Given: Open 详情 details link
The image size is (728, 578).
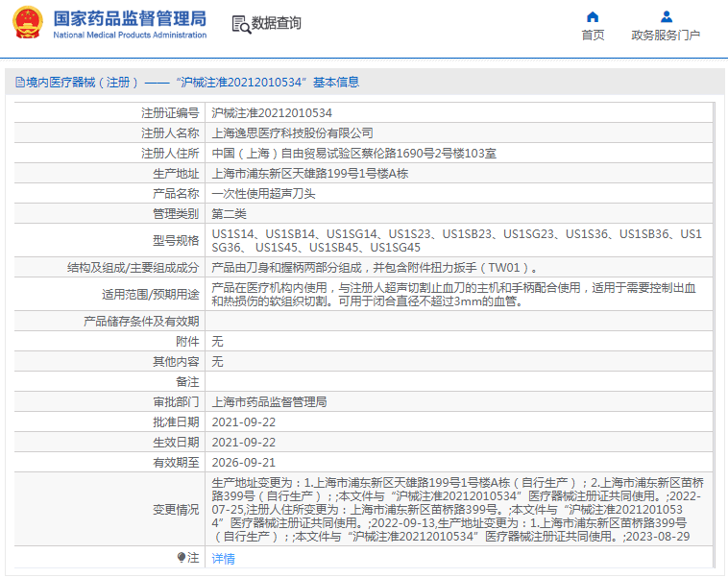Looking at the screenshot, I should [x=224, y=559].
